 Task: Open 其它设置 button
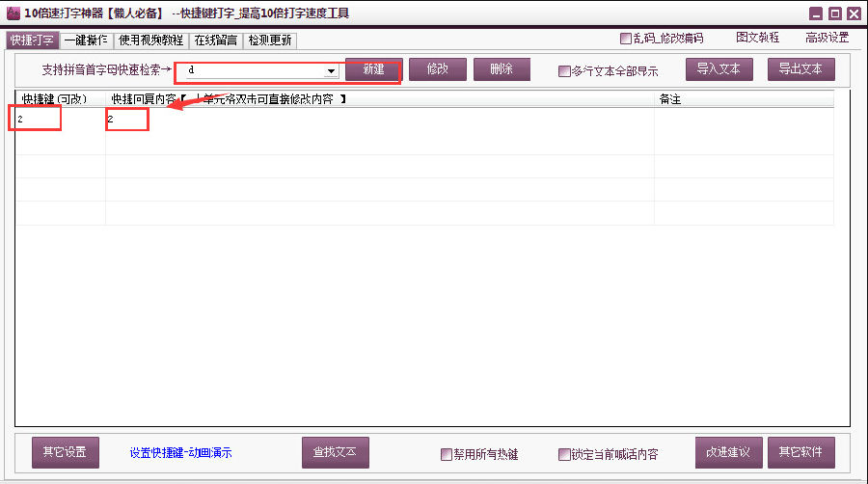pyautogui.click(x=66, y=452)
